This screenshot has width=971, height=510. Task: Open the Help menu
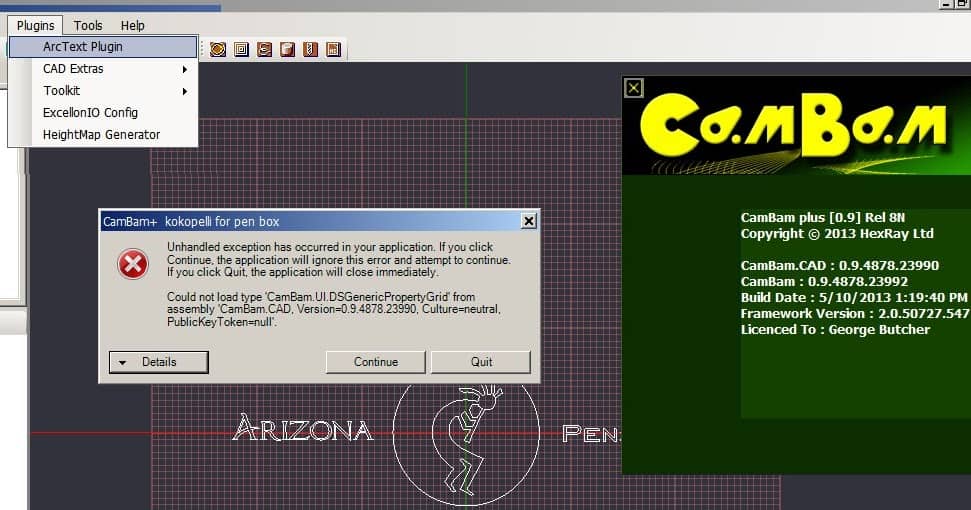(x=132, y=25)
